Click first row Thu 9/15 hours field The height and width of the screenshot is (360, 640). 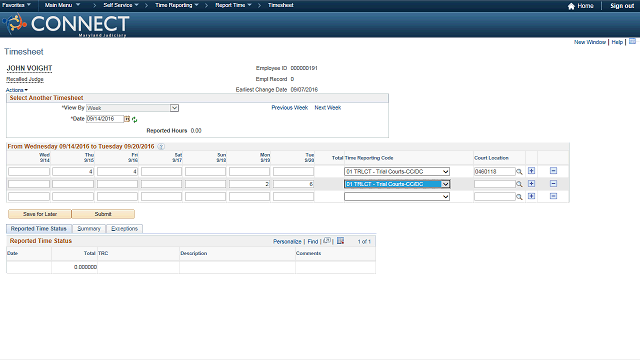click(73, 172)
